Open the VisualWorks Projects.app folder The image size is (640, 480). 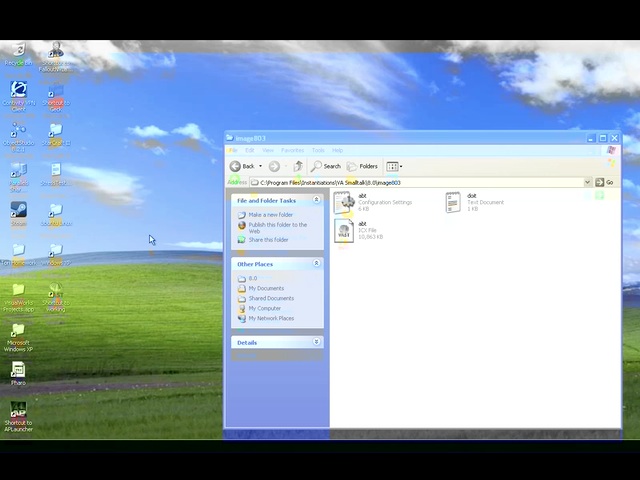point(18,298)
